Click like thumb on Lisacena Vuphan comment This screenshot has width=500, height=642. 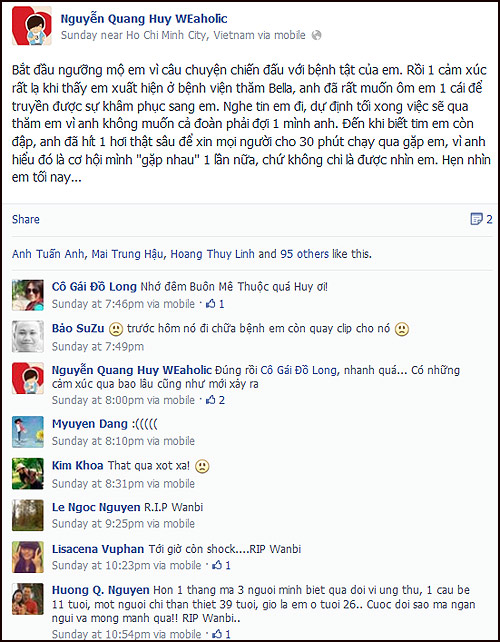coord(217,565)
